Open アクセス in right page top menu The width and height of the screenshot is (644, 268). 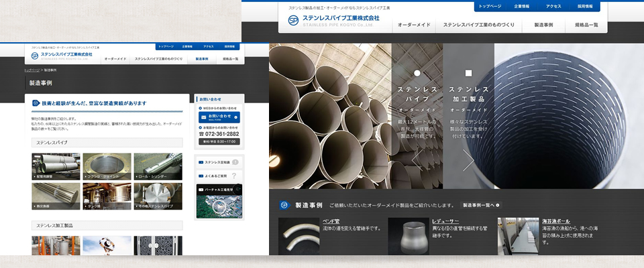pyautogui.click(x=553, y=7)
